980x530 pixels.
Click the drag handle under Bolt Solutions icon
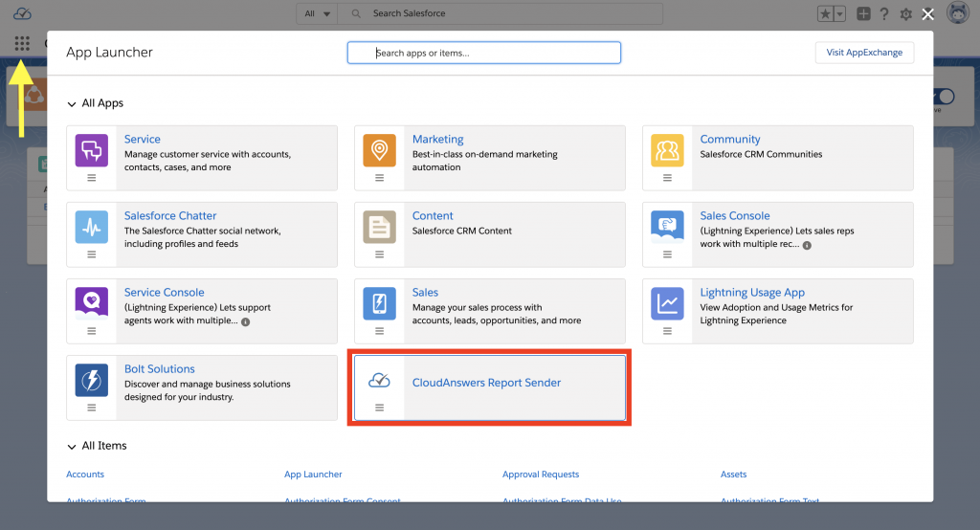click(91, 408)
